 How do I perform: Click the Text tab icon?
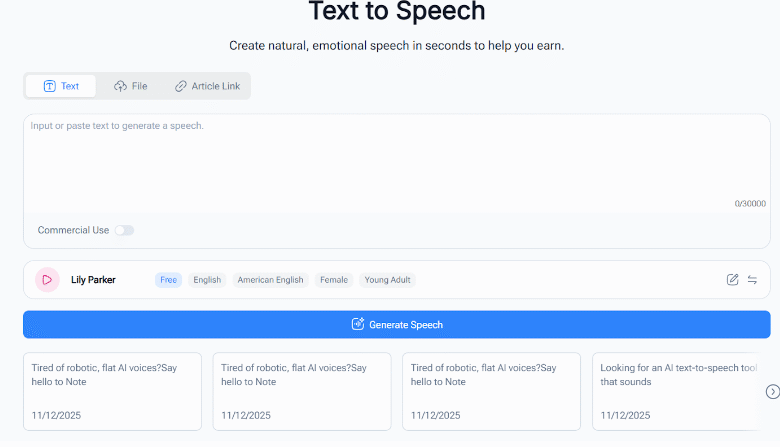[49, 86]
